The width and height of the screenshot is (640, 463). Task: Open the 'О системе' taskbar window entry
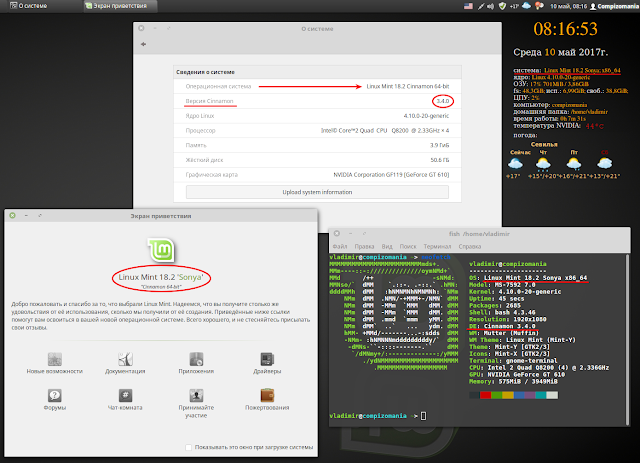pyautogui.click(x=29, y=6)
